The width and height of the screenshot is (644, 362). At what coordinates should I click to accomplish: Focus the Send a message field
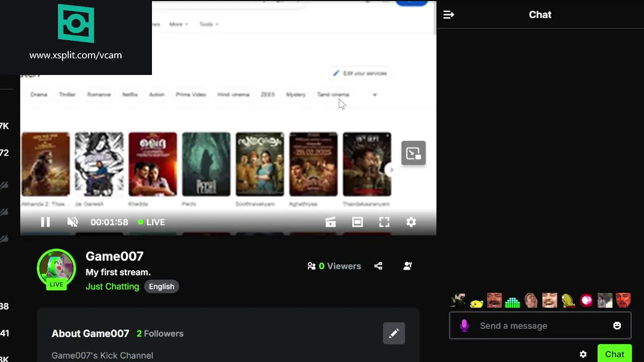click(540, 326)
